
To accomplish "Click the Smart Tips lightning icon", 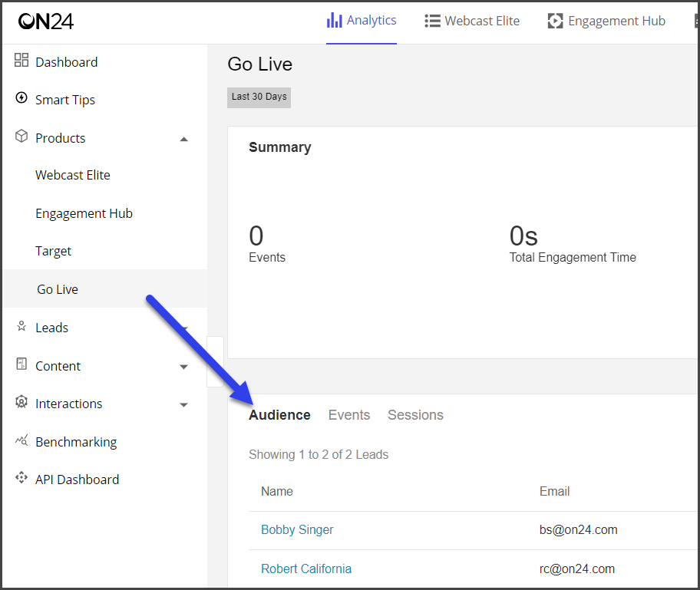I will 21,97.
